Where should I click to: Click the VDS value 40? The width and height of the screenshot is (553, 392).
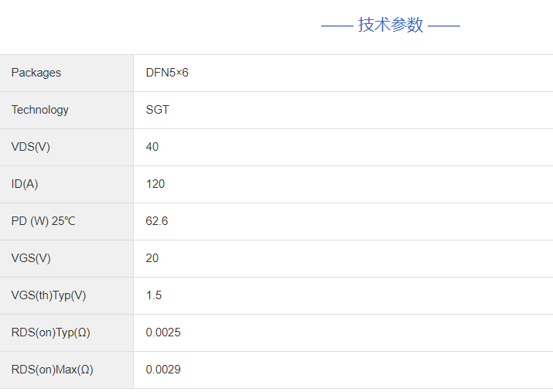(152, 147)
